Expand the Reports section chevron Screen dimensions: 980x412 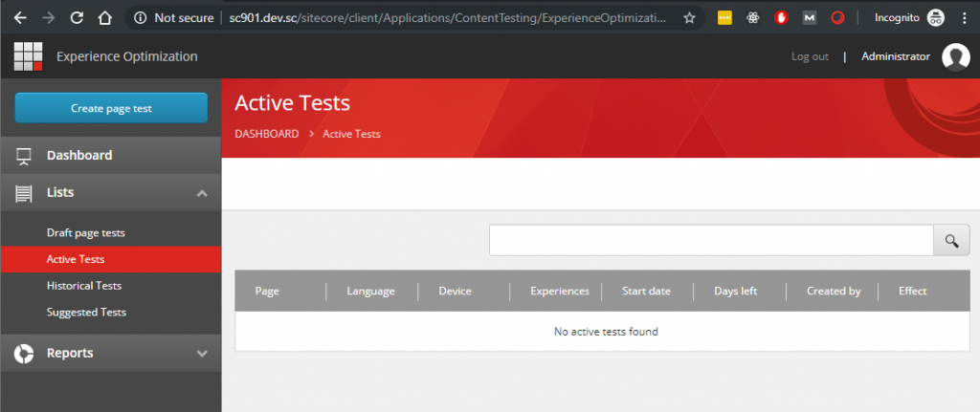pyautogui.click(x=202, y=354)
